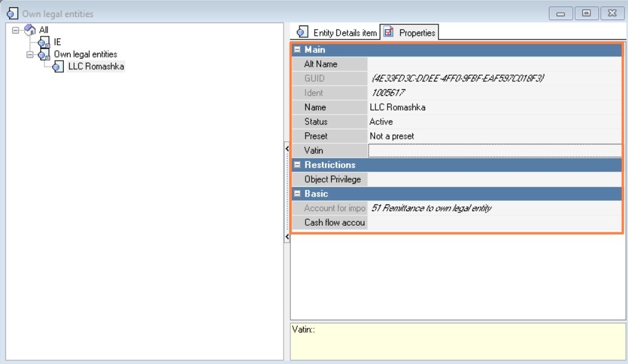Image resolution: width=628 pixels, height=364 pixels.
Task: Click the Name property label
Action: (315, 107)
